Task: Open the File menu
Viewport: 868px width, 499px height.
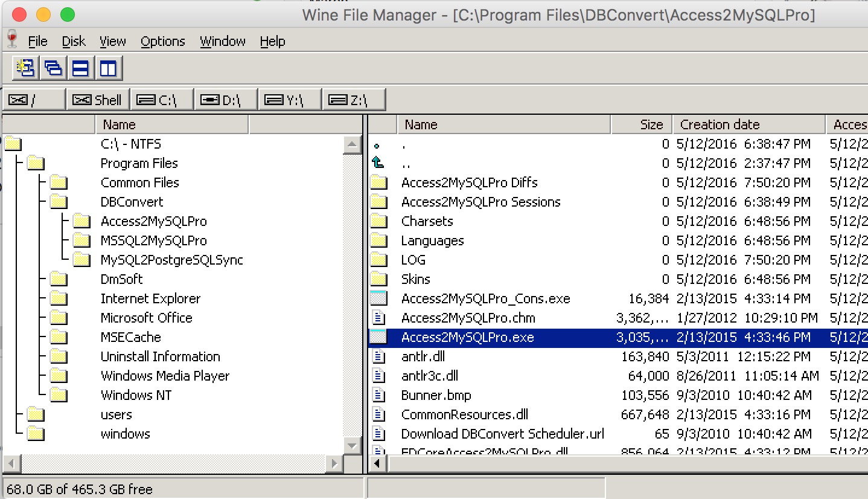Action: pos(37,41)
